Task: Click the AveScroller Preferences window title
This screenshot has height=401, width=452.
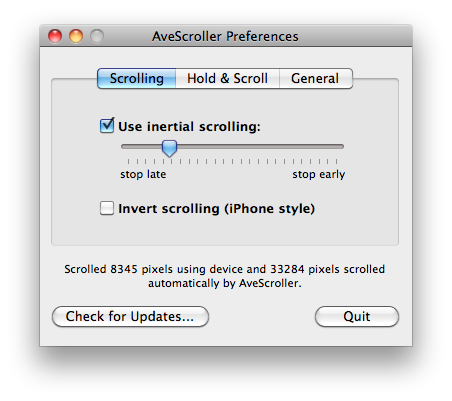Action: [225, 36]
